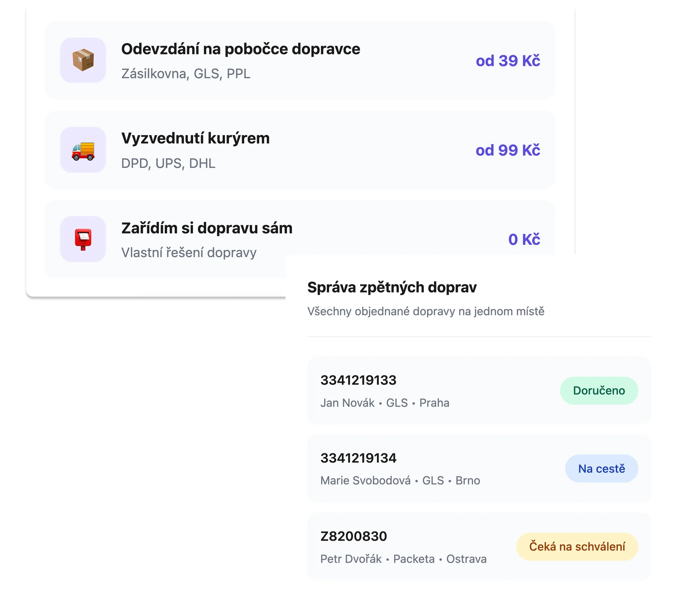Click the "0 Kč" price label
The width and height of the screenshot is (684, 616).
point(524,240)
